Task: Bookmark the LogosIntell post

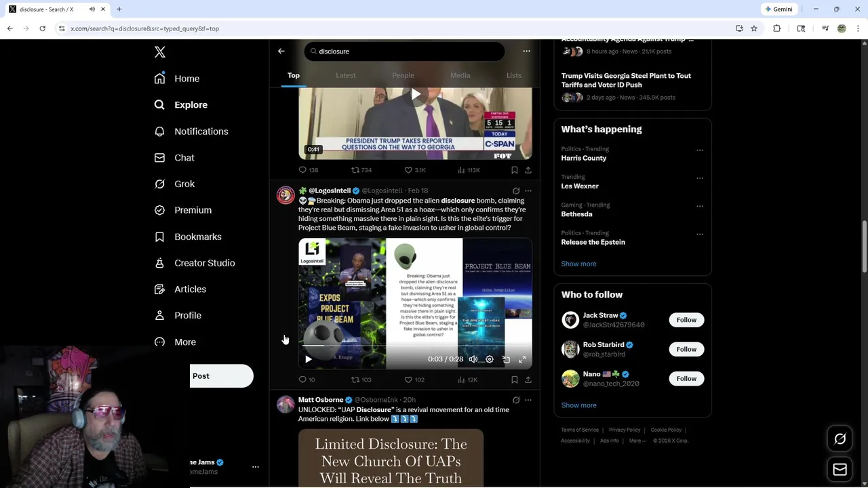Action: (515, 380)
